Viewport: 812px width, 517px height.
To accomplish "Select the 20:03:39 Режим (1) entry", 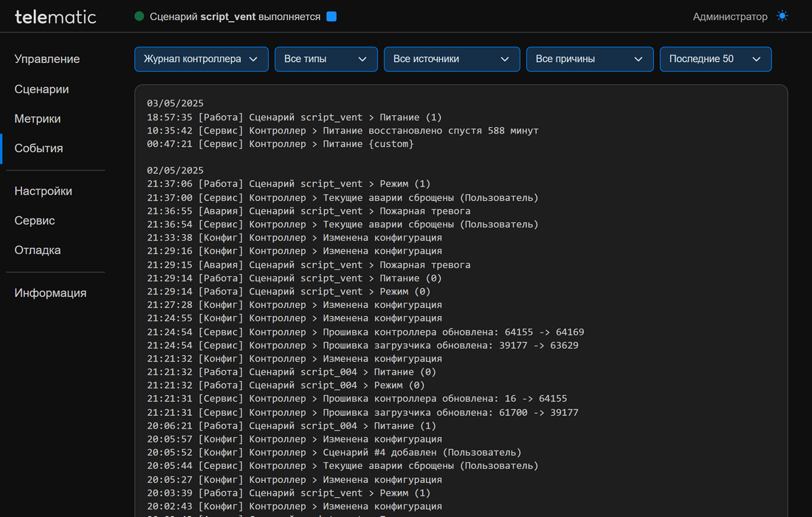I will (x=289, y=493).
